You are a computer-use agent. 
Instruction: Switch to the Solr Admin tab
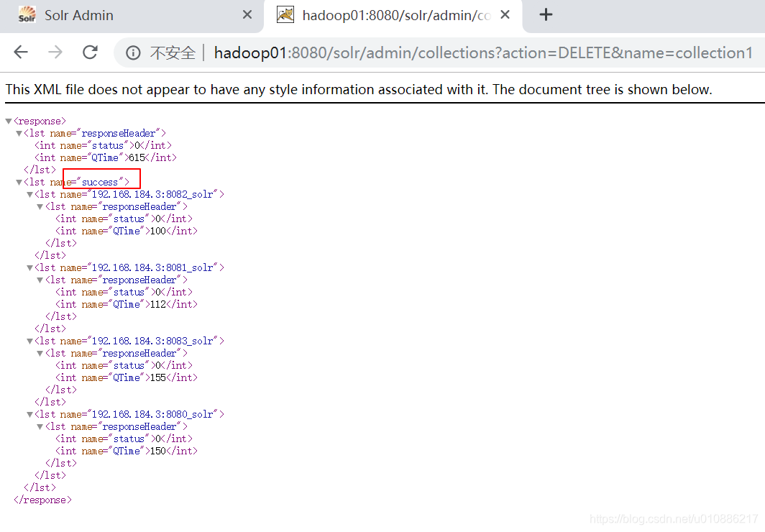[132, 16]
